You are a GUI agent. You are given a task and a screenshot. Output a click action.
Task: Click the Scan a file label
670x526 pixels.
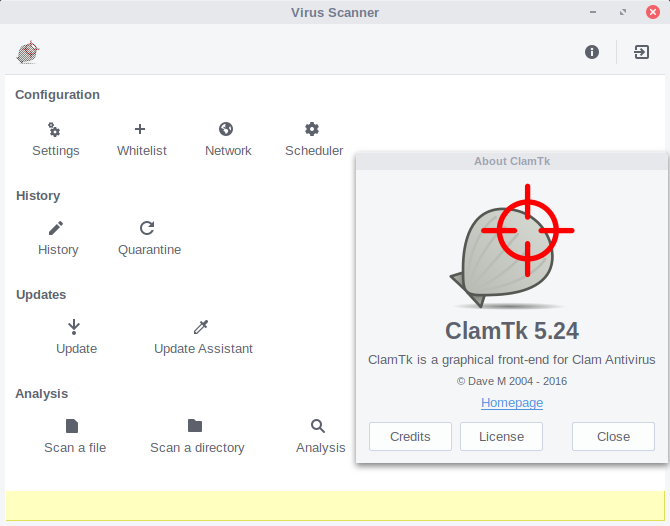pos(75,448)
